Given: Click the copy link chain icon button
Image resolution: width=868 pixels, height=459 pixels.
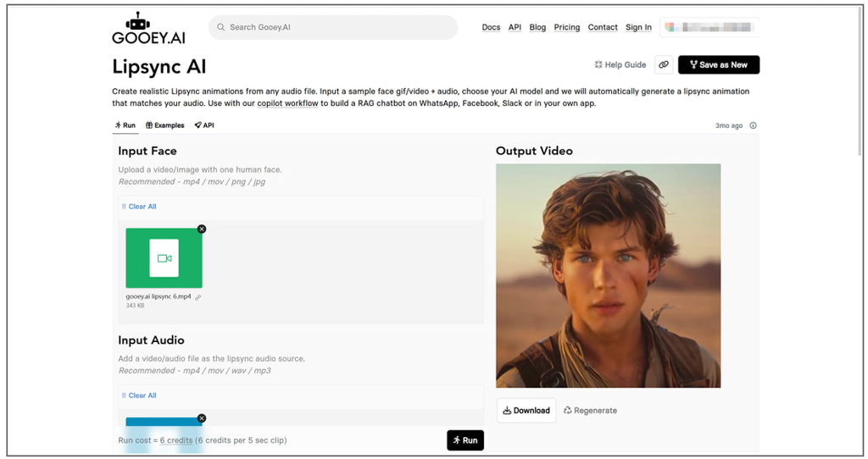Looking at the screenshot, I should [x=663, y=64].
